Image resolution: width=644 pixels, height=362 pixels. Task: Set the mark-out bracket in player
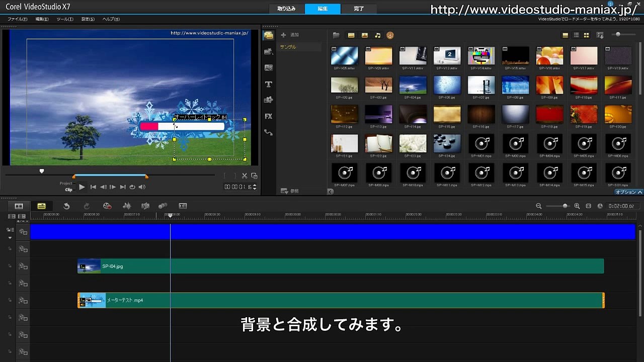[234, 175]
